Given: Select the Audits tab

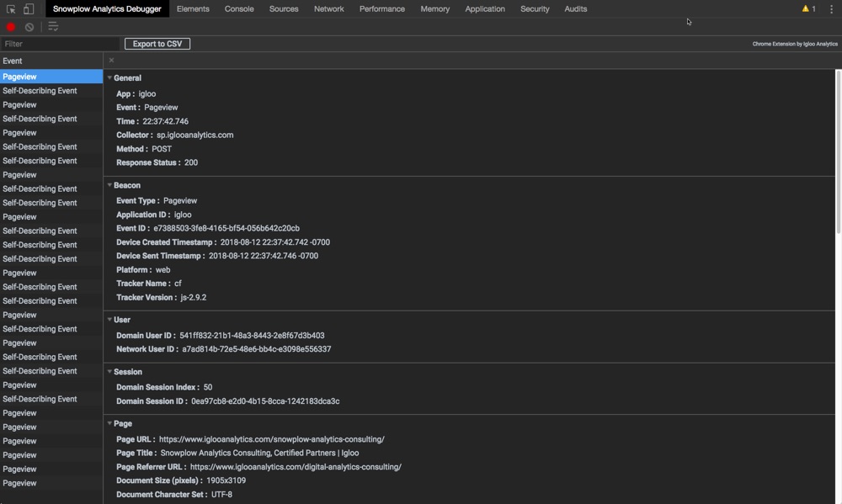Looking at the screenshot, I should coord(576,8).
